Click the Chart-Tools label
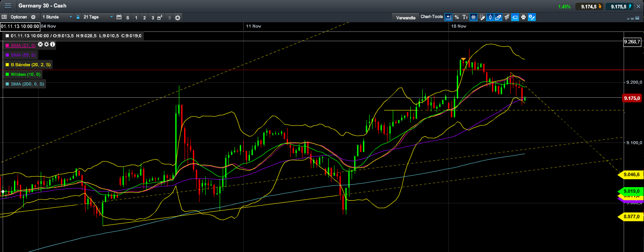This screenshot has width=644, height=252. (432, 17)
